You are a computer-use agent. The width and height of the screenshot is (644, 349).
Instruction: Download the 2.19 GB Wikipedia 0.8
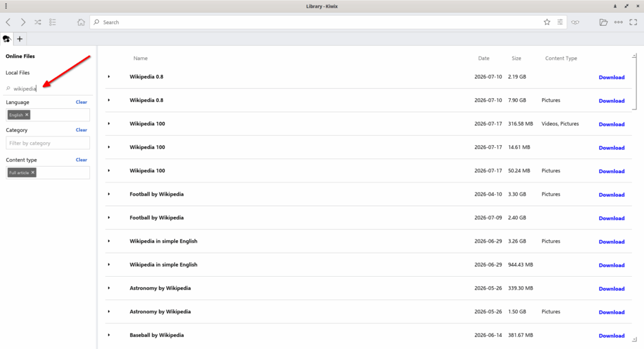(611, 77)
